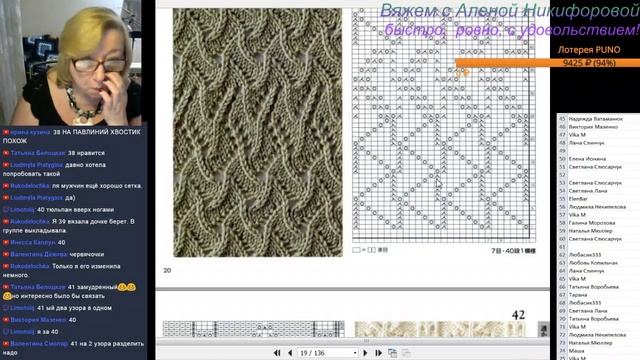Image resolution: width=640 pixels, height=360 pixels.
Task: Click chat username 'Валентина Смаляр'
Action: 39,344
